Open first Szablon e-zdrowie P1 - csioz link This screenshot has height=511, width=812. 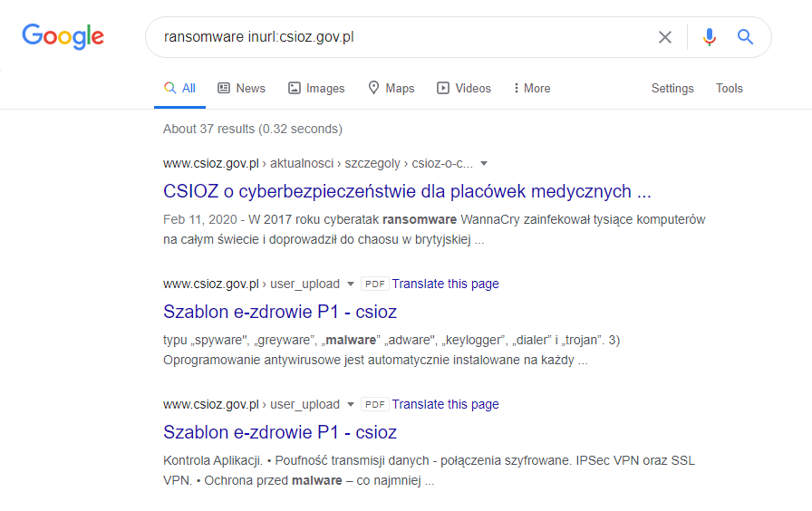(x=280, y=313)
